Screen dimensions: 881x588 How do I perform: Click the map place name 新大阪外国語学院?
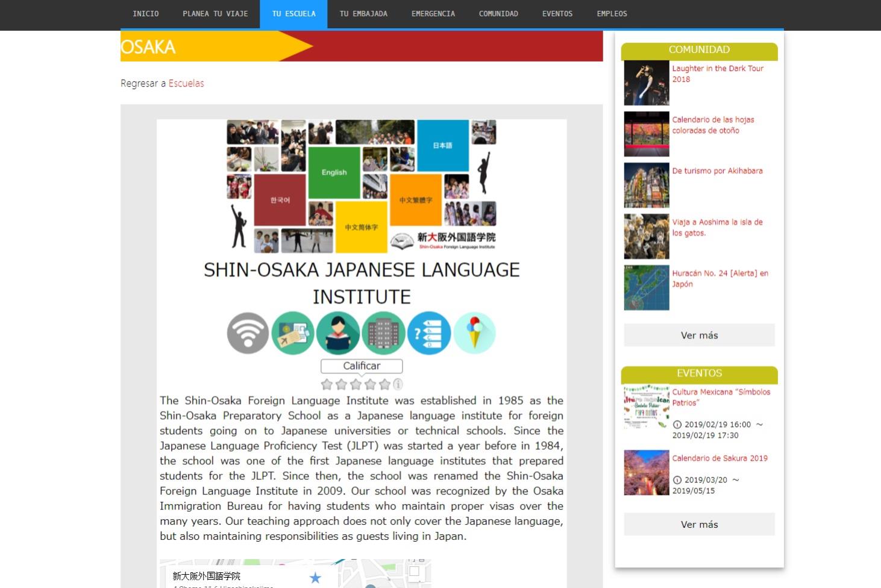207,576
